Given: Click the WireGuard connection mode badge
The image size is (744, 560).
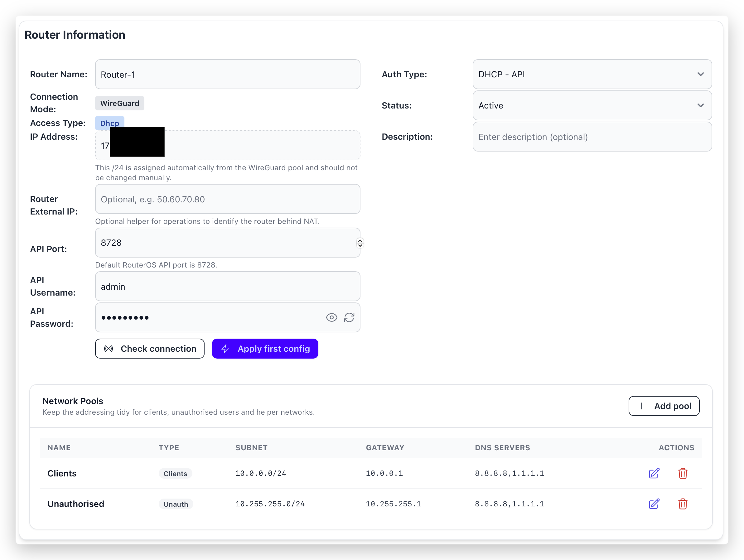Looking at the screenshot, I should [119, 103].
